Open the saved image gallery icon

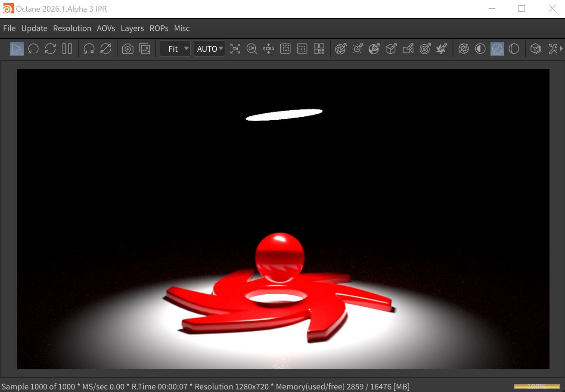(145, 49)
